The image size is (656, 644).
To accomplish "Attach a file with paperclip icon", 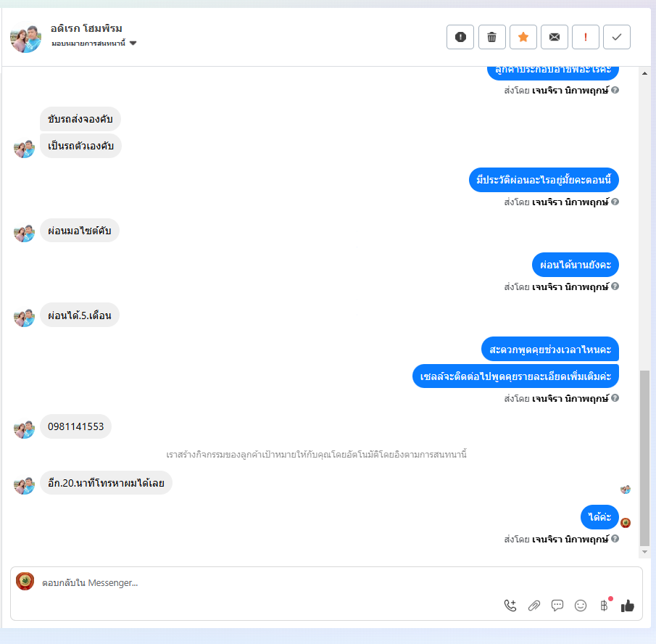I will pos(533,606).
